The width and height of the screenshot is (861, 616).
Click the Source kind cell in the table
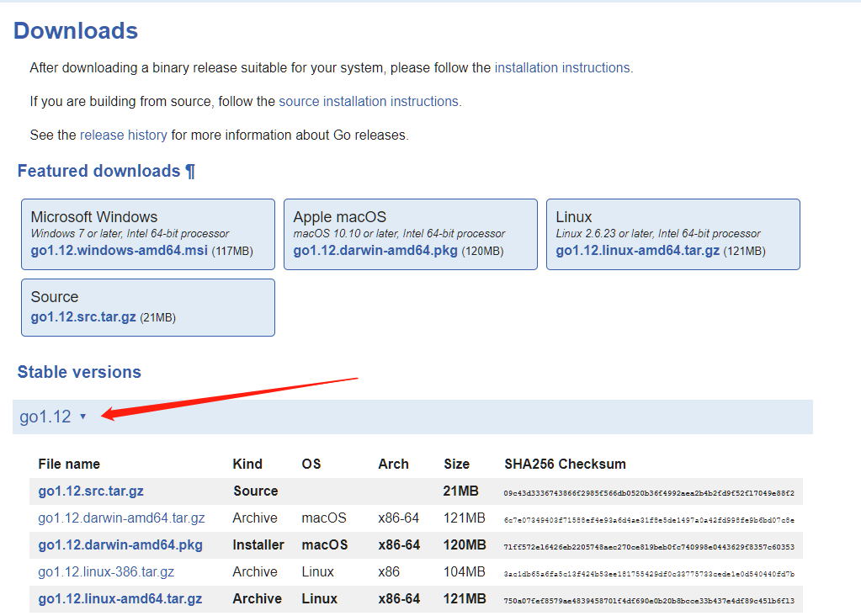pos(255,491)
